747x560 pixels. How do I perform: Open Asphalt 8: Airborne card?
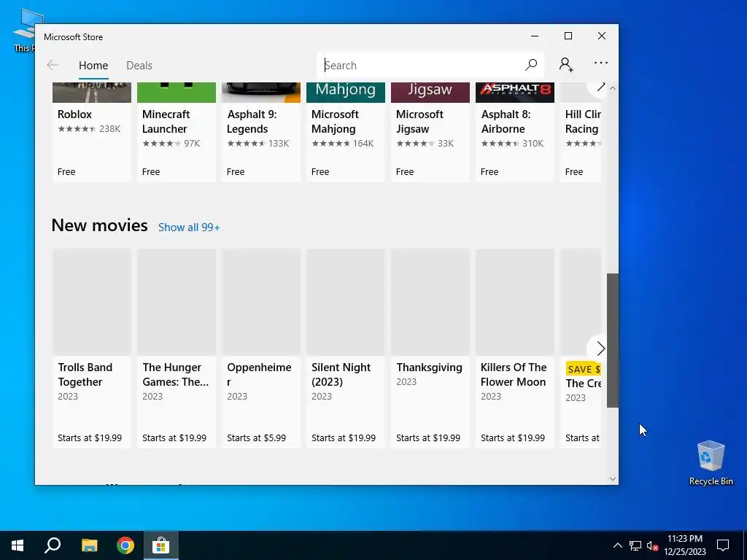click(x=515, y=133)
